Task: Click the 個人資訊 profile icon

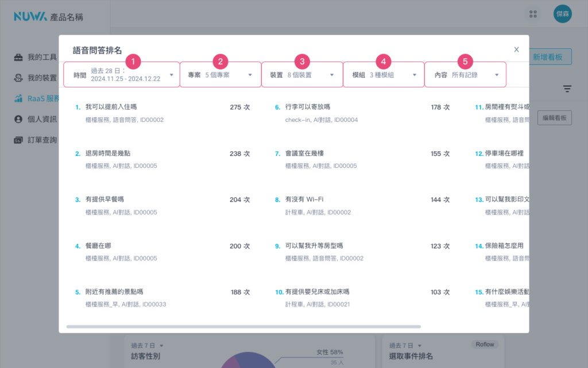Action: coord(18,120)
